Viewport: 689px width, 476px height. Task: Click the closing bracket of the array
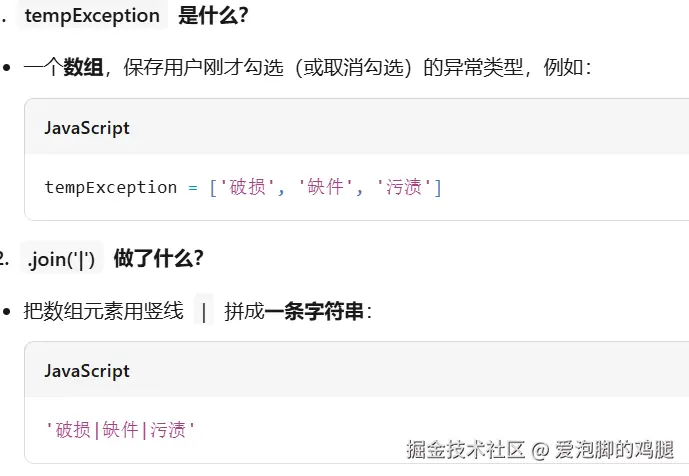point(438,188)
